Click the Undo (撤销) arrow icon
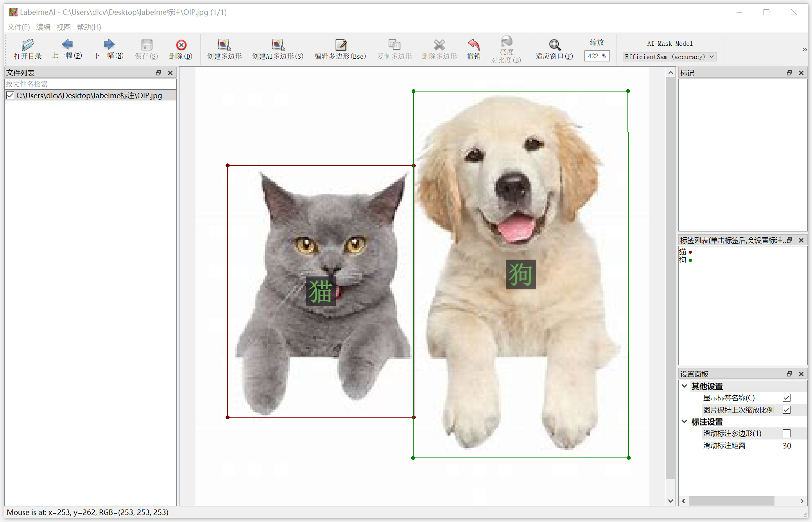The image size is (812, 522). pos(473,45)
